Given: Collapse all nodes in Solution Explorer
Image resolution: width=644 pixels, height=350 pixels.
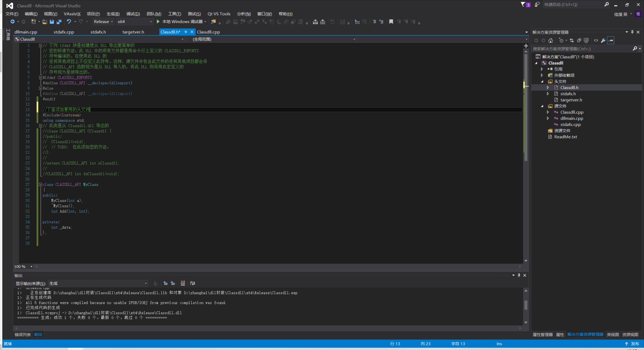Looking at the screenshot, I should 579,40.
